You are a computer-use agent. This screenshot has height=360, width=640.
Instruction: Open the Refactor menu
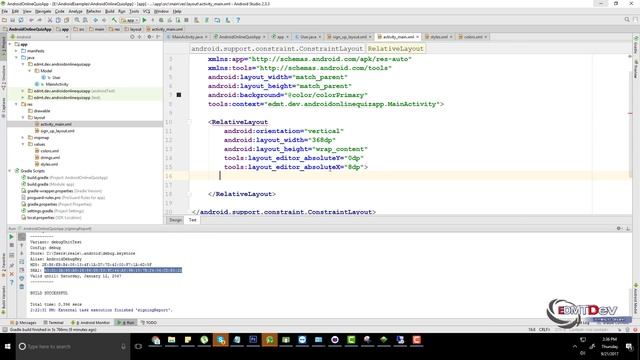pyautogui.click(x=93, y=11)
